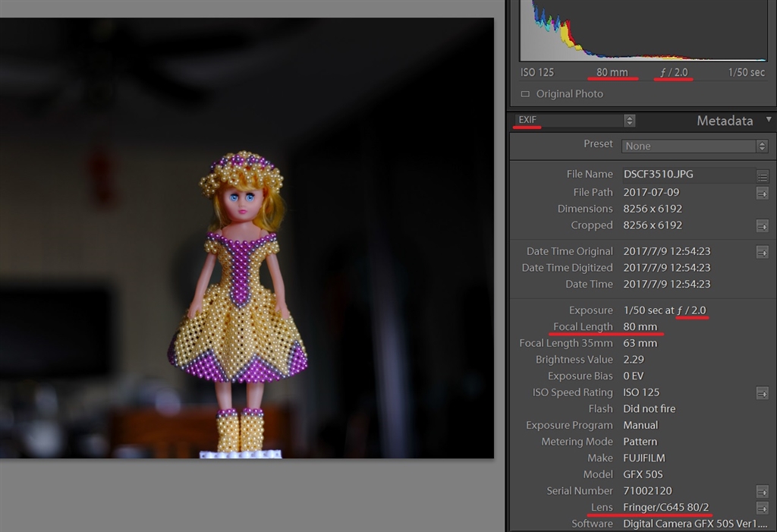Click the arrow icon next to Serial Number

pyautogui.click(x=762, y=492)
